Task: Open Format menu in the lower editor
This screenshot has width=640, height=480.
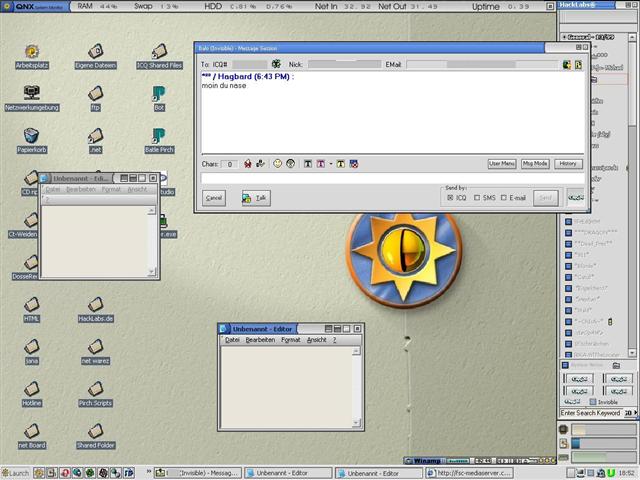Action: point(290,340)
